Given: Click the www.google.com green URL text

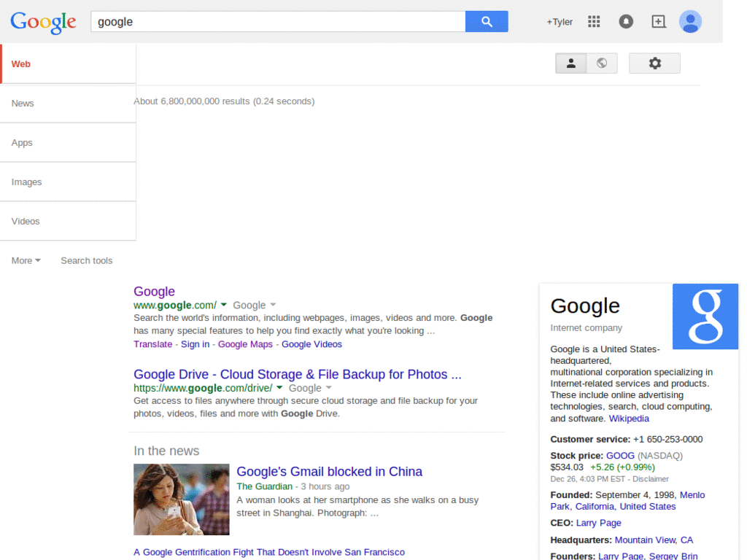Looking at the screenshot, I should point(175,306).
